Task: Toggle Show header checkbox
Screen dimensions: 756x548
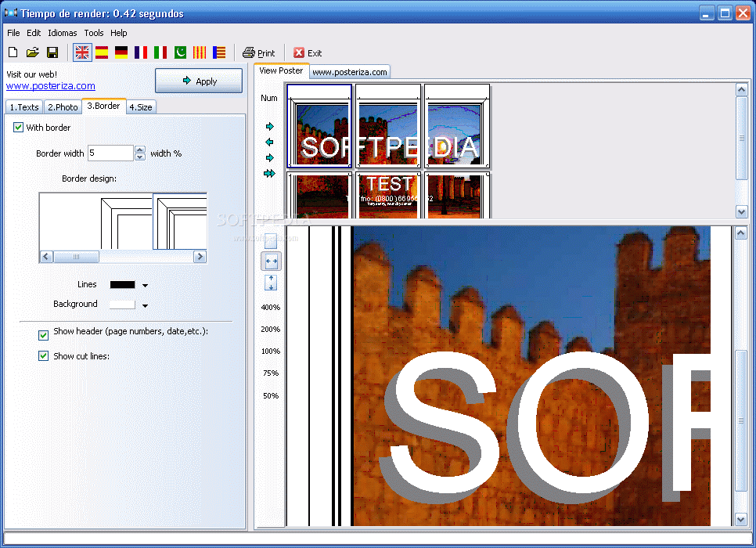Action: pos(43,335)
